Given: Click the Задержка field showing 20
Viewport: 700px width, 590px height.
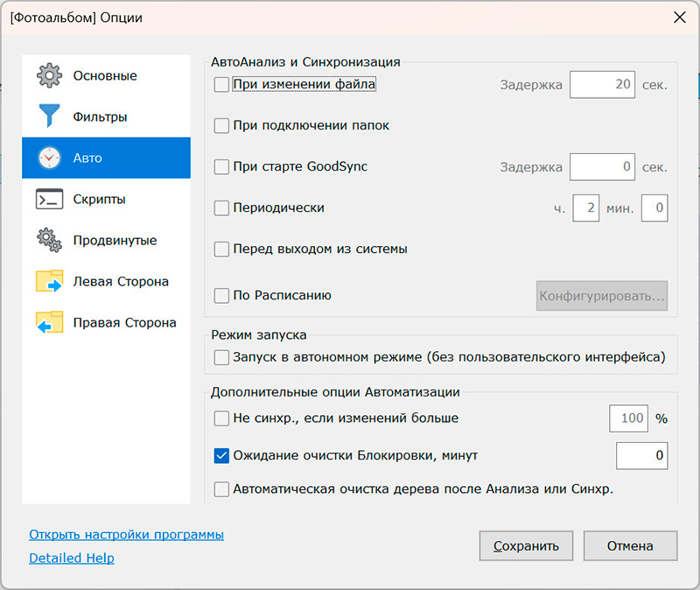Looking at the screenshot, I should (602, 85).
